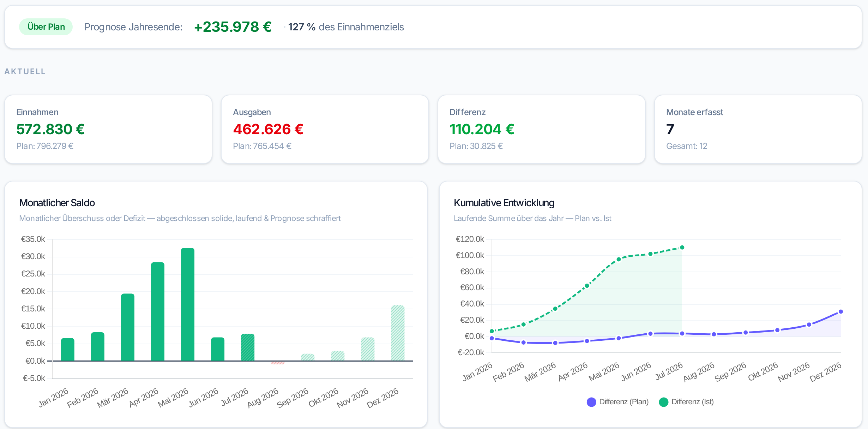Select the Dez 2026 forecast bar
The width and height of the screenshot is (868, 429).
(398, 333)
